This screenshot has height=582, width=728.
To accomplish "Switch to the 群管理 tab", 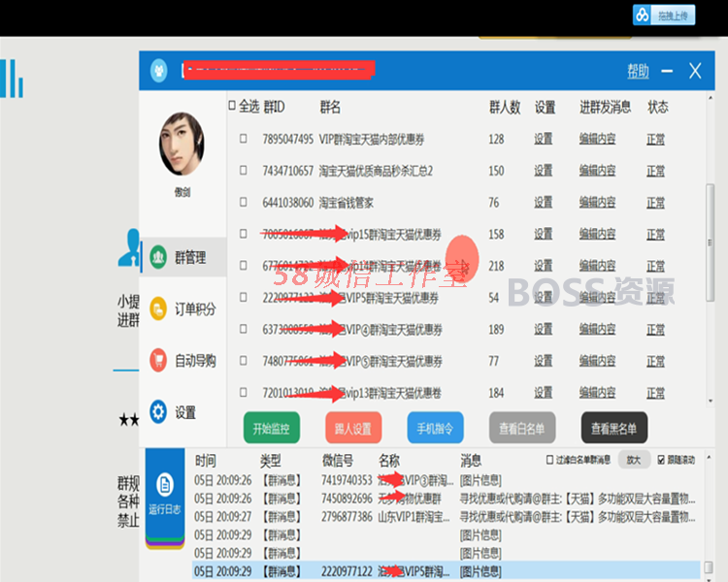I will tap(183, 257).
